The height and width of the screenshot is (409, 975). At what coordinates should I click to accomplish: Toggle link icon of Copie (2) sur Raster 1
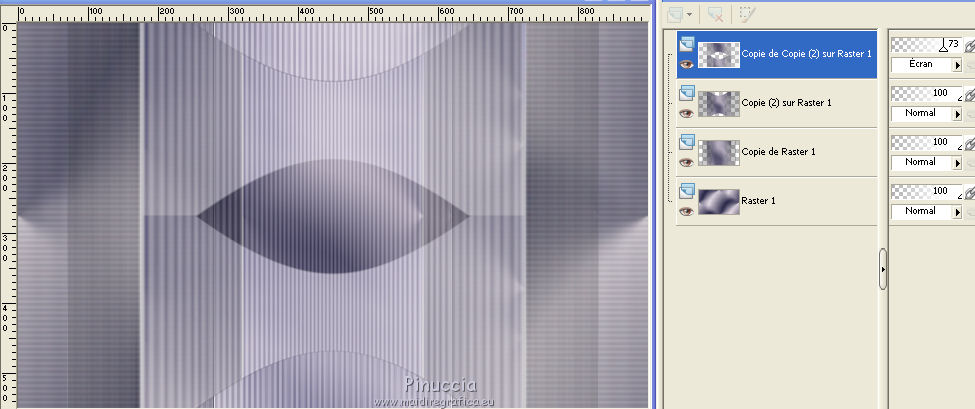coord(969,94)
